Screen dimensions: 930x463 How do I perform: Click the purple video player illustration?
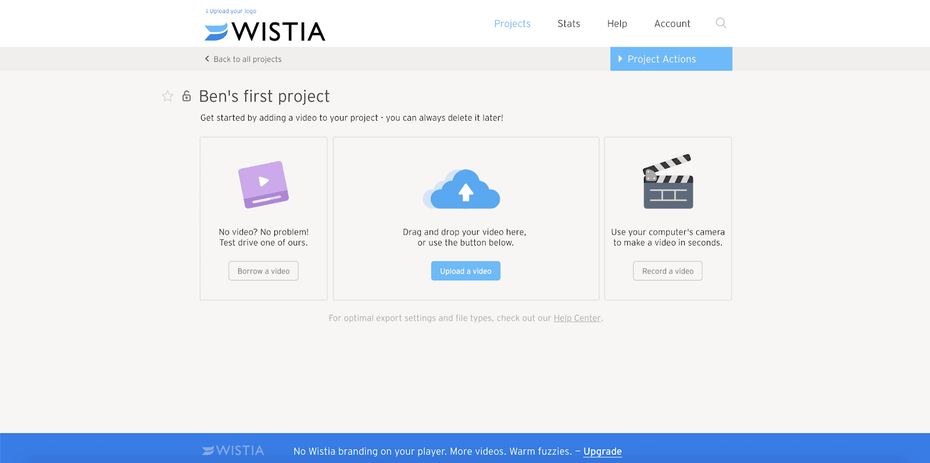(x=263, y=184)
